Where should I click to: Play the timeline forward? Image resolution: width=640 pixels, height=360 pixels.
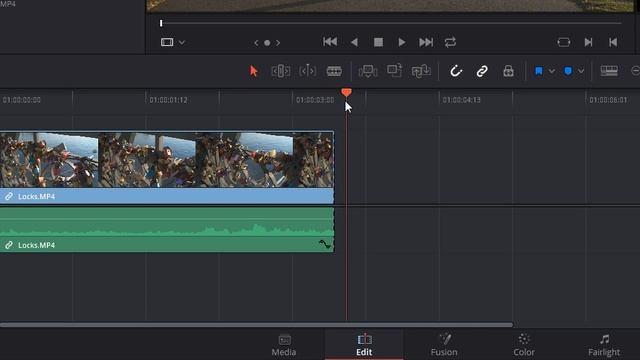pyautogui.click(x=402, y=42)
